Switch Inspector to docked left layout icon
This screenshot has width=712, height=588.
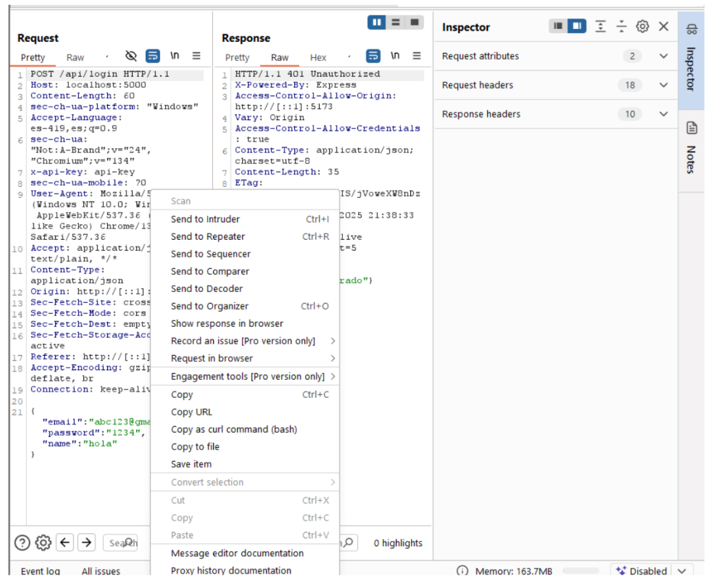[x=558, y=26]
